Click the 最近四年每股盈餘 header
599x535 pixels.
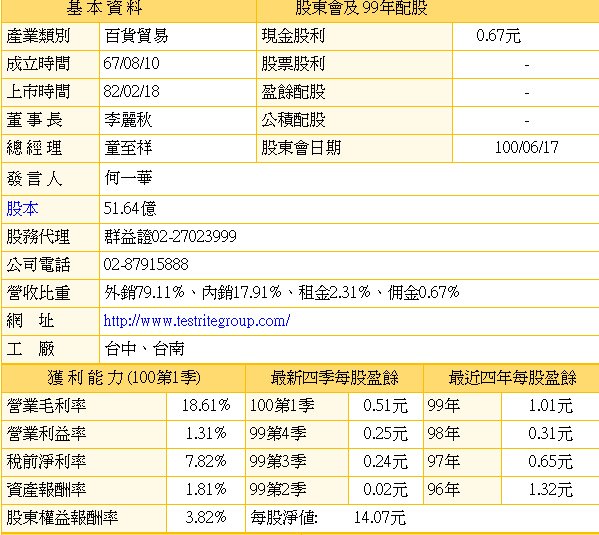point(512,378)
